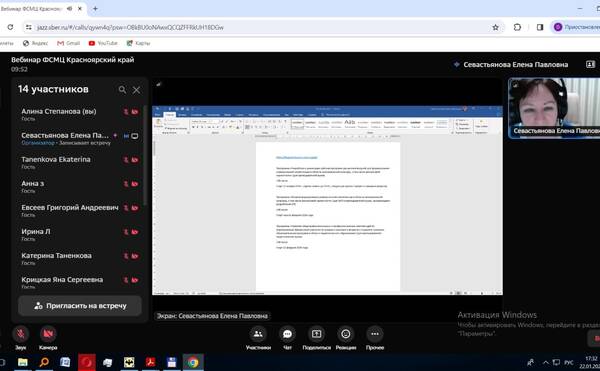The image size is (600, 371).
Task: Open the Gmail bookmark
Action: pyautogui.click(x=68, y=43)
